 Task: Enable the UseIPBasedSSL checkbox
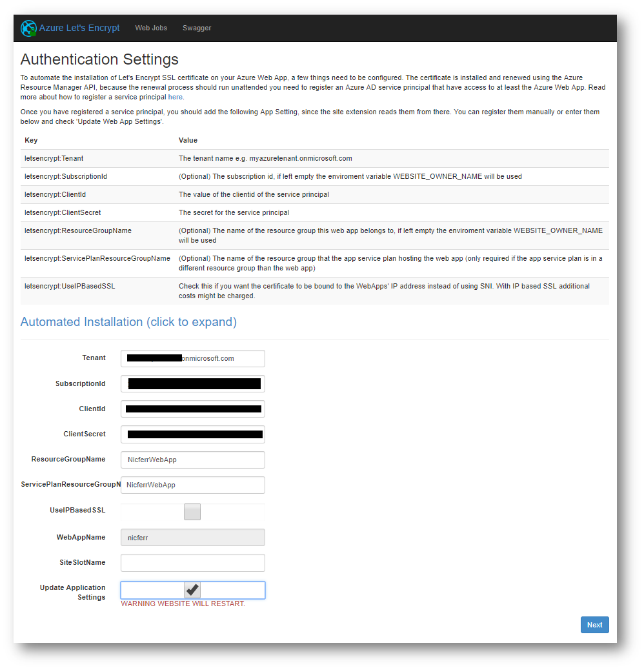(192, 512)
